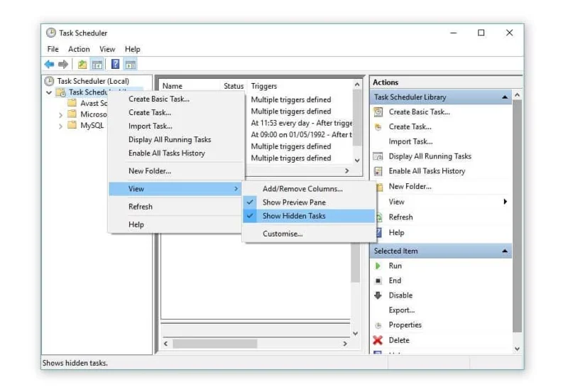Click Display All Running Tasks icon in Actions

tap(378, 156)
